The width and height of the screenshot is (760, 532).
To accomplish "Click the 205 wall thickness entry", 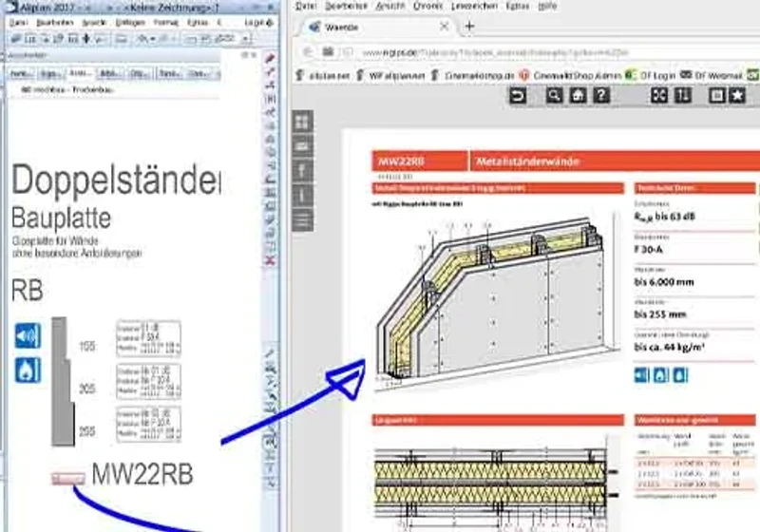I will (87, 389).
